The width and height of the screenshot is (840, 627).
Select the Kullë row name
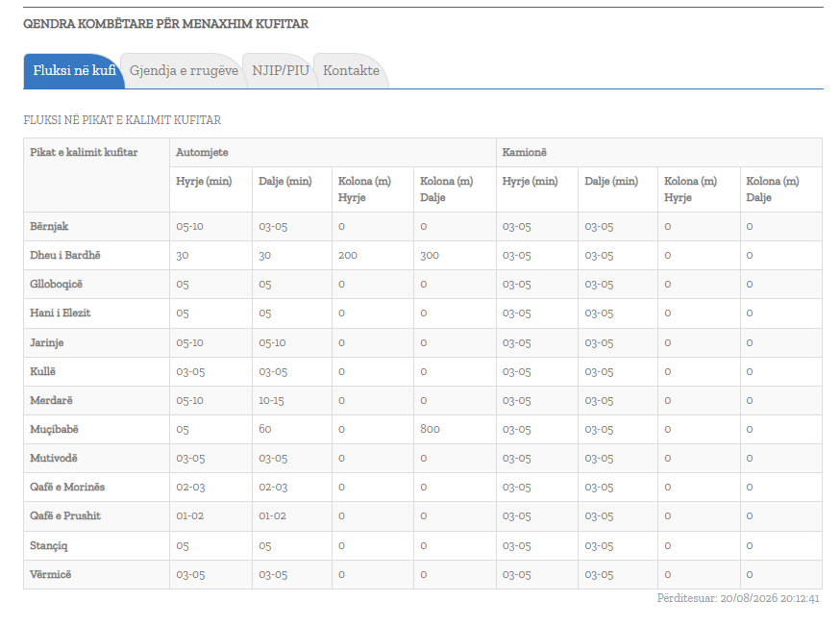tap(43, 371)
